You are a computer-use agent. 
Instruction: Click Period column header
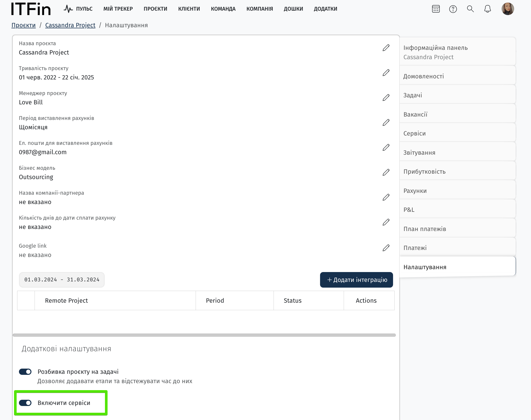coord(235,301)
